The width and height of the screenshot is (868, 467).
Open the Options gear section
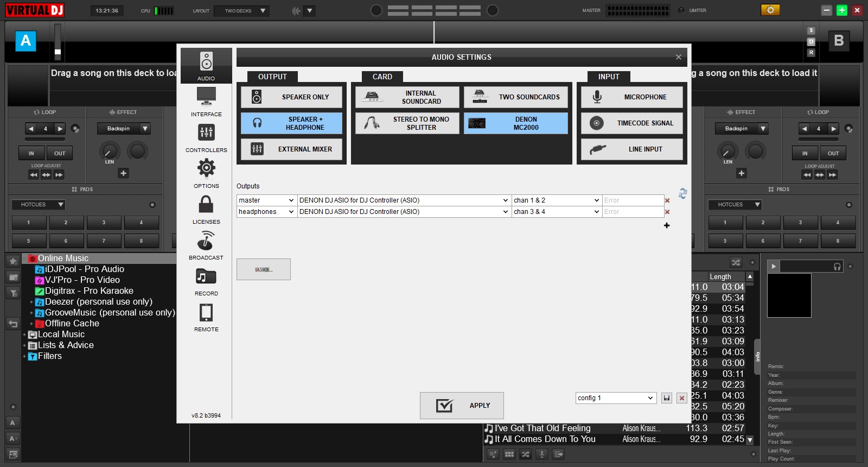tap(206, 173)
